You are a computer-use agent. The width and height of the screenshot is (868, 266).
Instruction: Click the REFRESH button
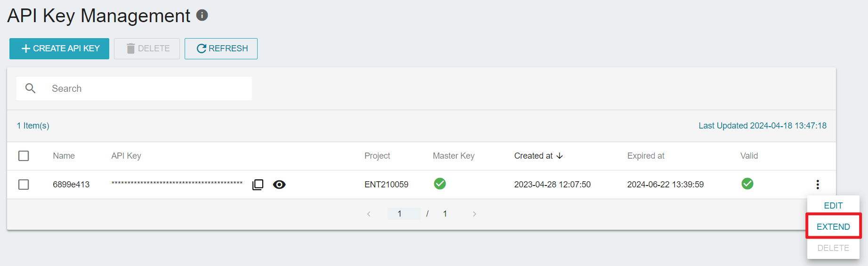(221, 48)
